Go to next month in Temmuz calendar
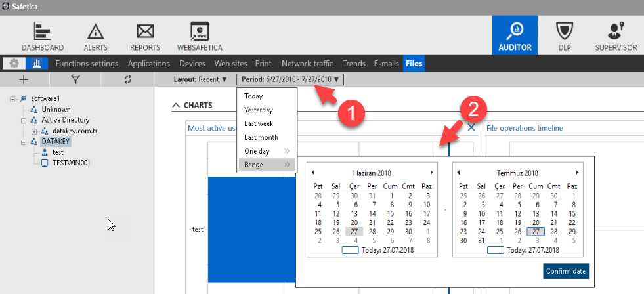 576,173
